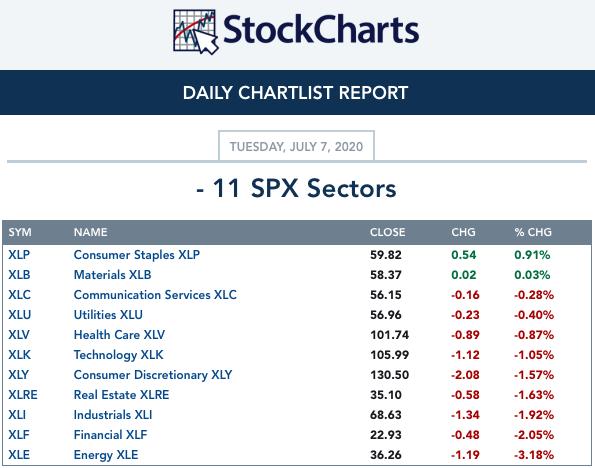595x468 pixels.
Task: Click the StockCharts logo icon
Action: click(x=195, y=32)
